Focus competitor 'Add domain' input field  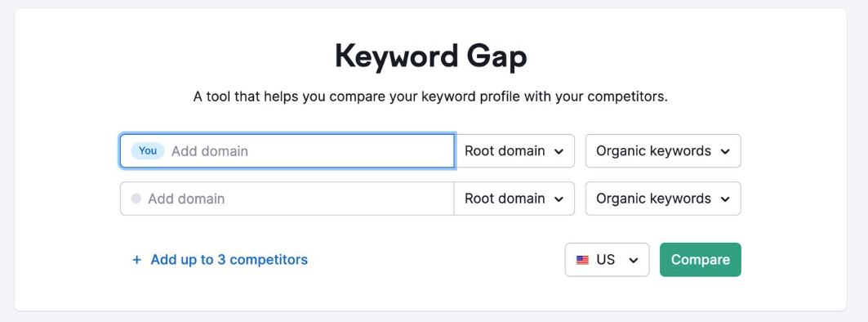point(287,199)
